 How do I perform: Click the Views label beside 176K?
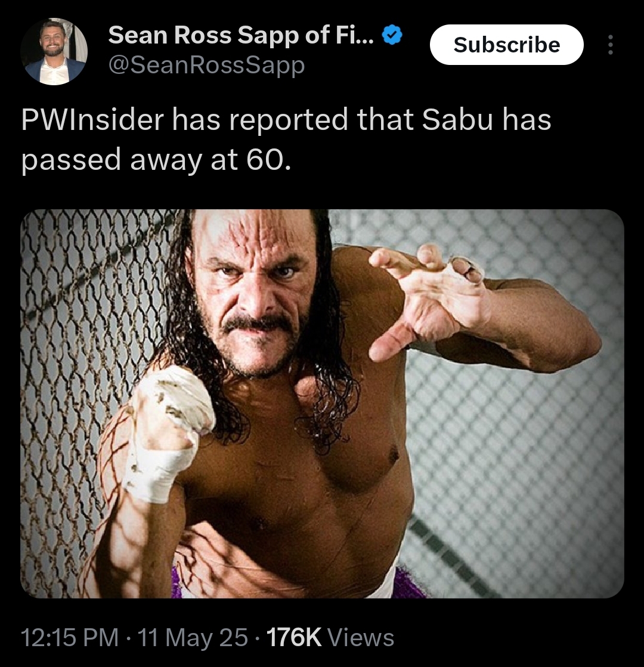point(361,637)
